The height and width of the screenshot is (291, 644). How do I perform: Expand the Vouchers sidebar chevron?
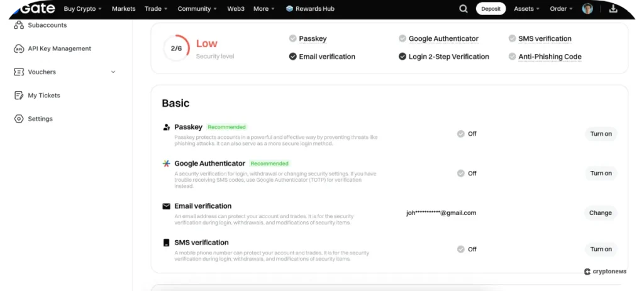[x=113, y=72]
